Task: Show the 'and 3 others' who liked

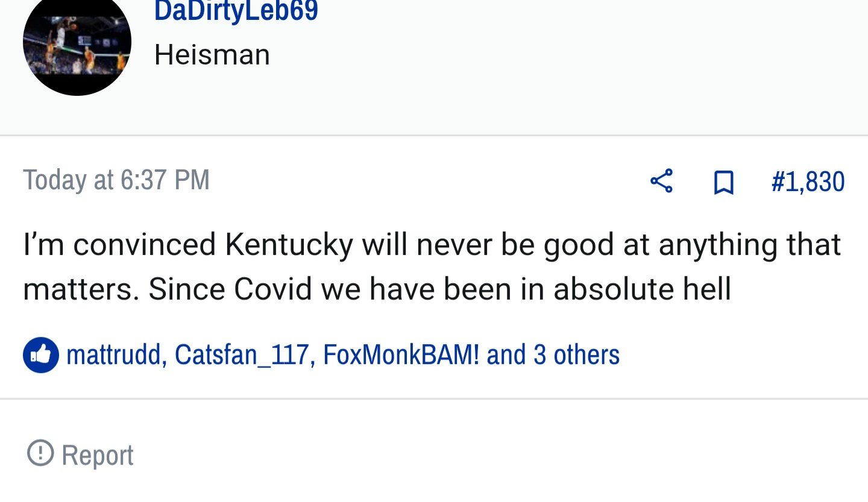Action: point(553,354)
